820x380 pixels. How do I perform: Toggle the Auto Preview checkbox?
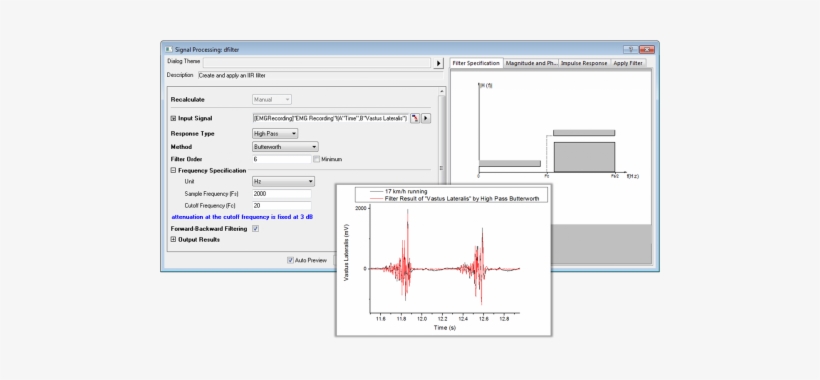(x=290, y=260)
